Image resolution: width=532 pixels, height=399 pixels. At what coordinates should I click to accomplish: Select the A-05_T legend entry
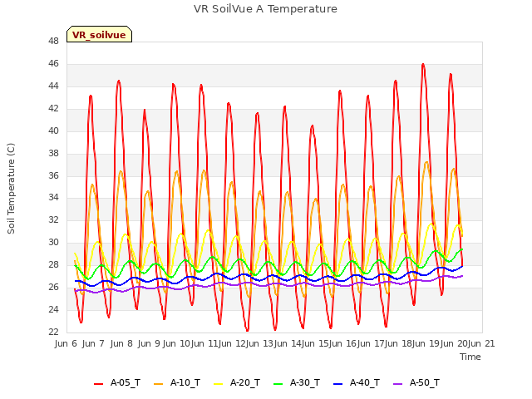[x=117, y=382]
